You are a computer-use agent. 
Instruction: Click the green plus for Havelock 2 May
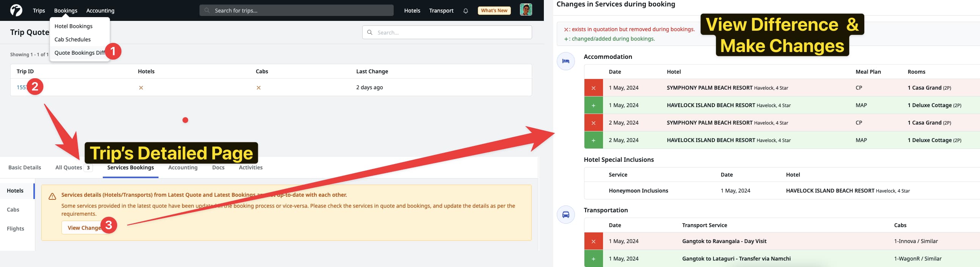(593, 141)
